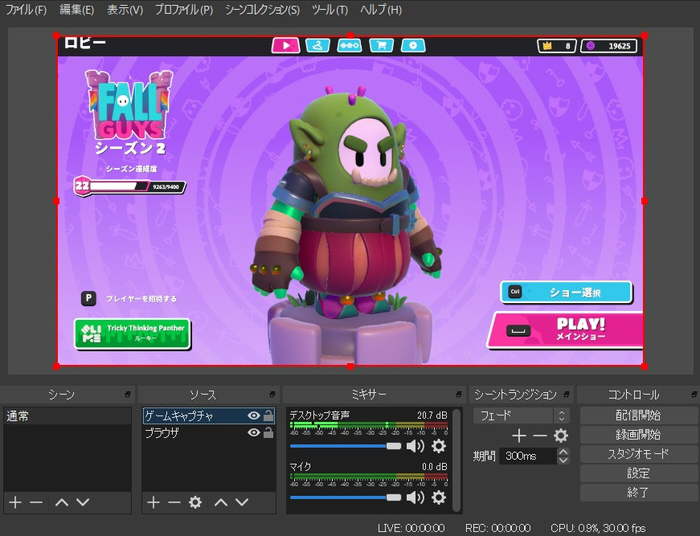Click the P invite player key icon
Image resolution: width=700 pixels, height=536 pixels.
tap(88, 298)
